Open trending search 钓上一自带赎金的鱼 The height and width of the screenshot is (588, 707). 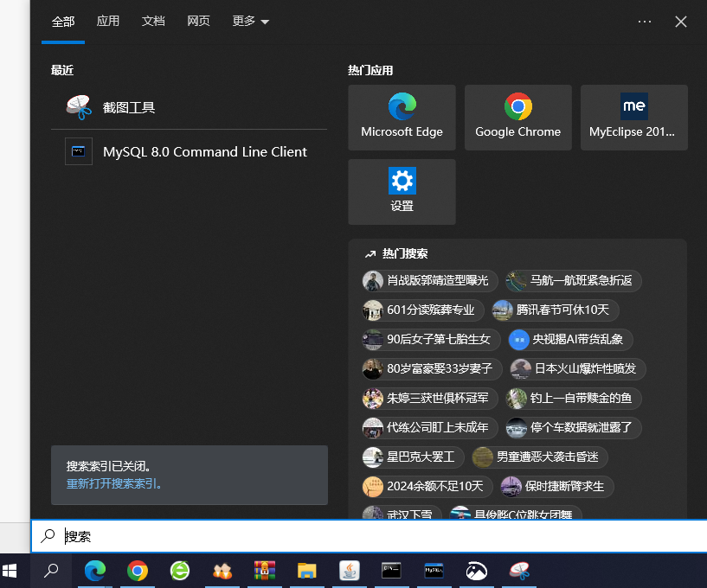573,399
